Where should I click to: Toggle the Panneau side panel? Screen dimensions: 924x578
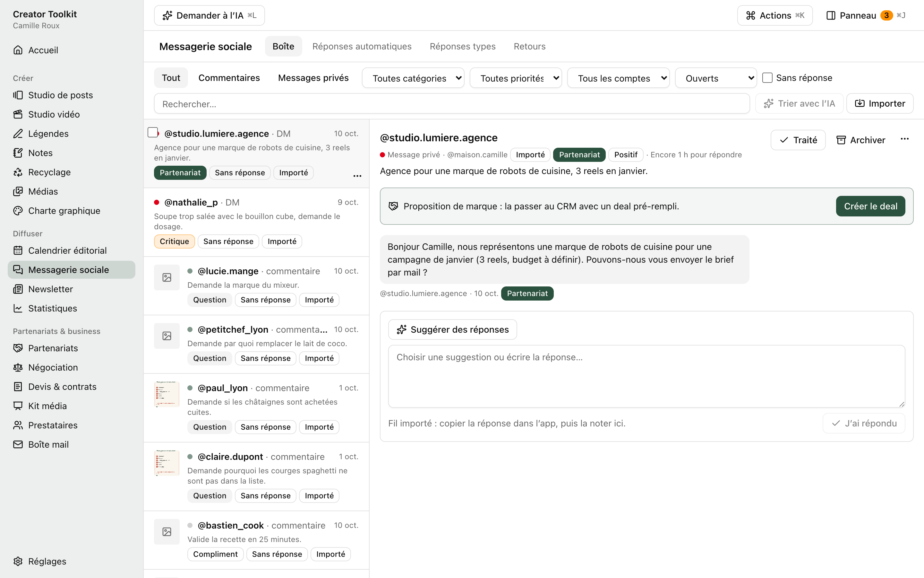(866, 15)
